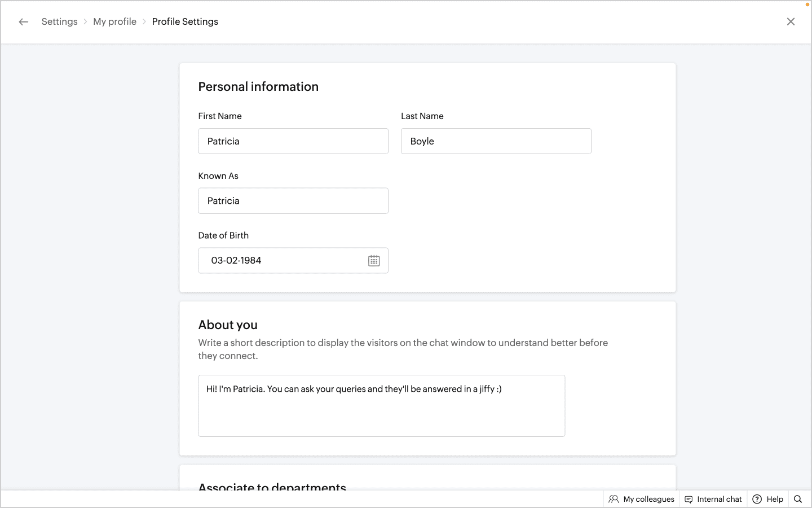Click the Profile Settings breadcrumb
812x508 pixels.
click(185, 22)
